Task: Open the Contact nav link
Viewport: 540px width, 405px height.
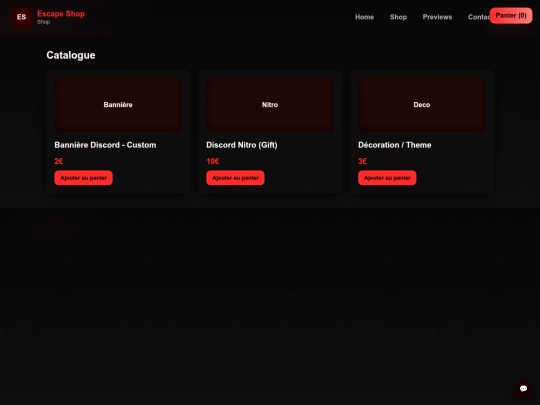Action: 479,17
